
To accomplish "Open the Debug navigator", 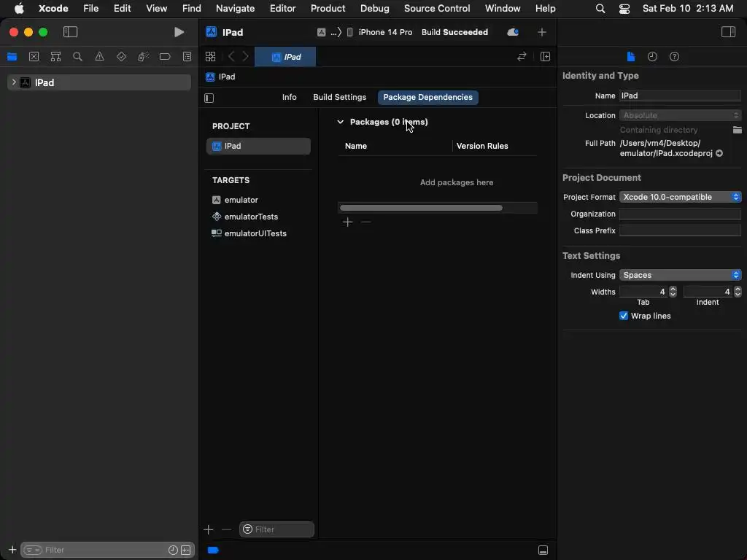I will click(144, 57).
